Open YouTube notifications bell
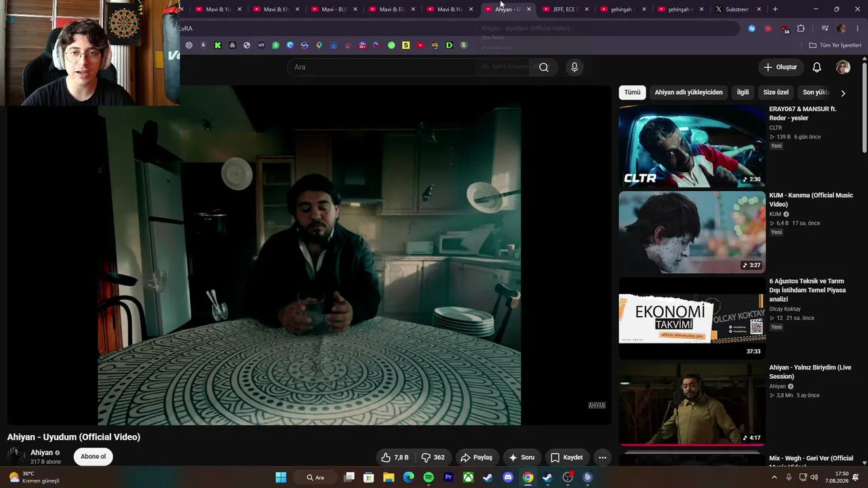Screen dimensions: 868x488 (817, 67)
